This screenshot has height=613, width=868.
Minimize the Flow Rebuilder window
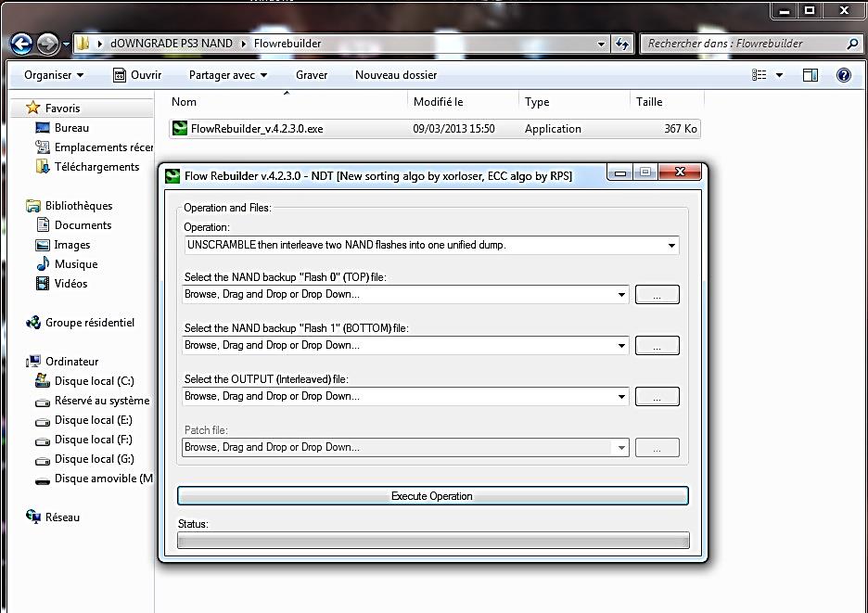tap(620, 172)
